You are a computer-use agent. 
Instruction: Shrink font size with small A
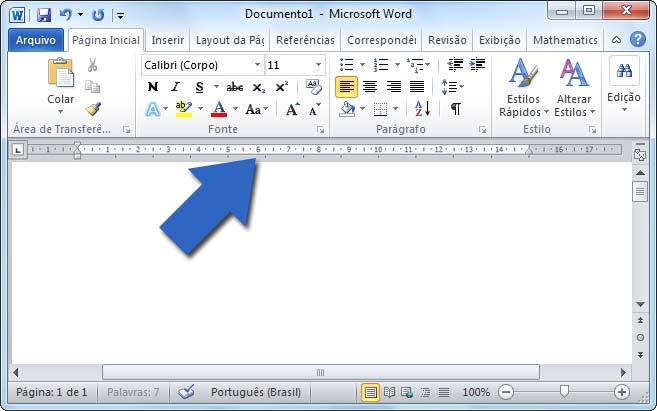point(315,110)
